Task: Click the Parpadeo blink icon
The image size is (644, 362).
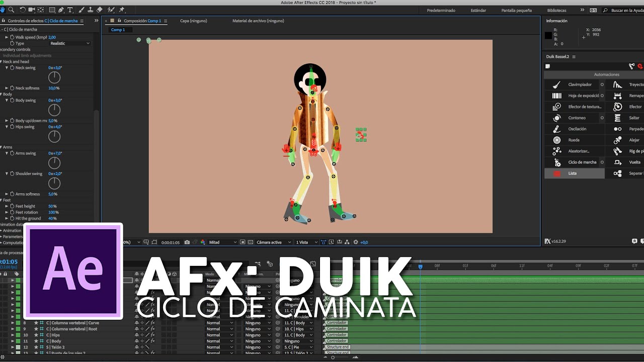Action: 617,129
